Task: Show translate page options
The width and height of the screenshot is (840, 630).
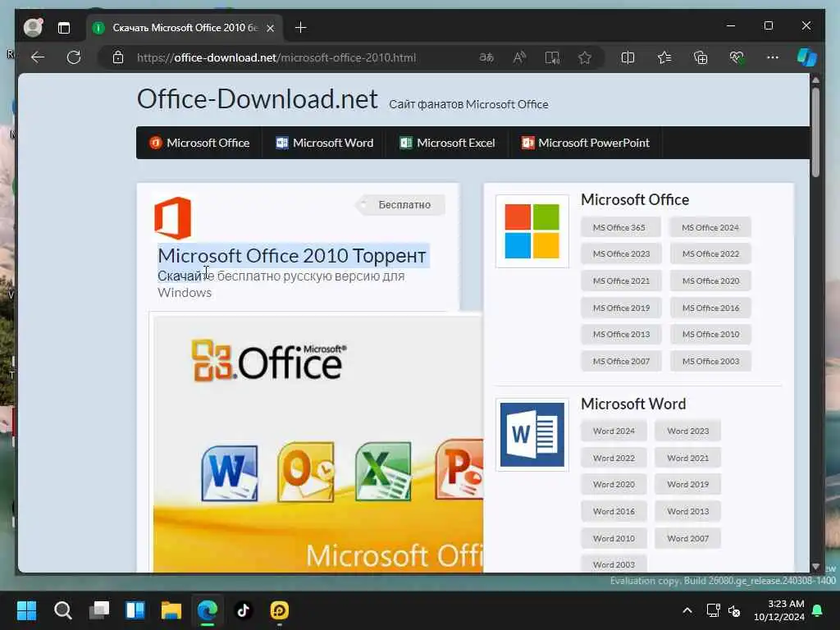Action: 486,57
